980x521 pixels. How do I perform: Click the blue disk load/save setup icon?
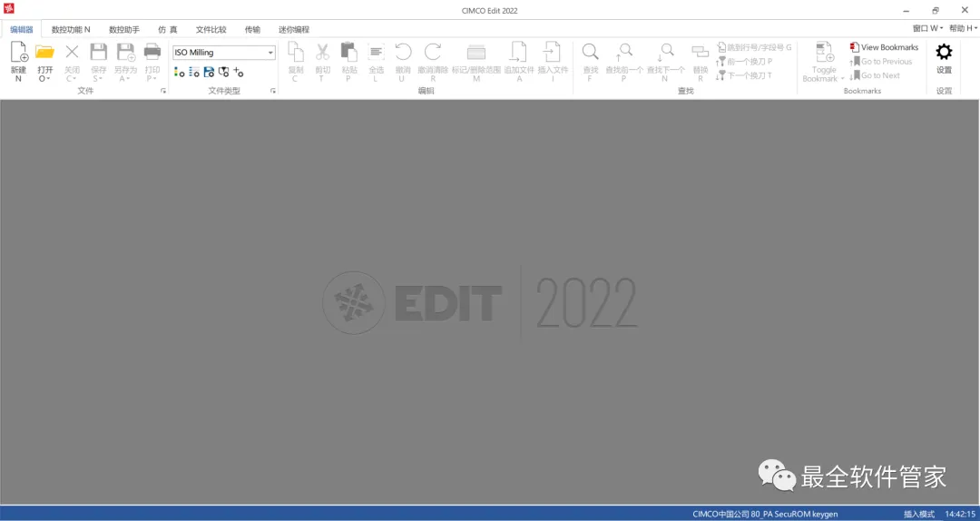[x=209, y=73]
